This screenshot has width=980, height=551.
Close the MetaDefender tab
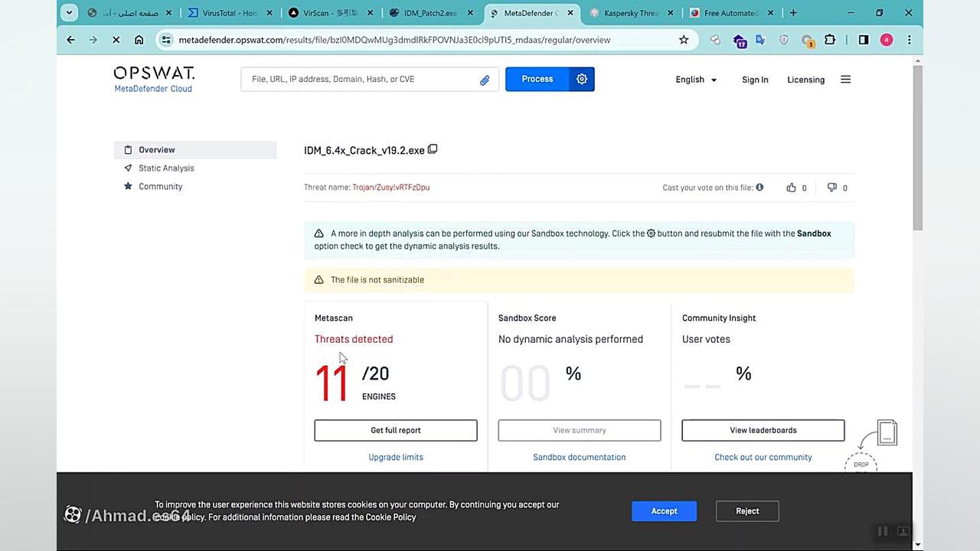[x=570, y=13]
